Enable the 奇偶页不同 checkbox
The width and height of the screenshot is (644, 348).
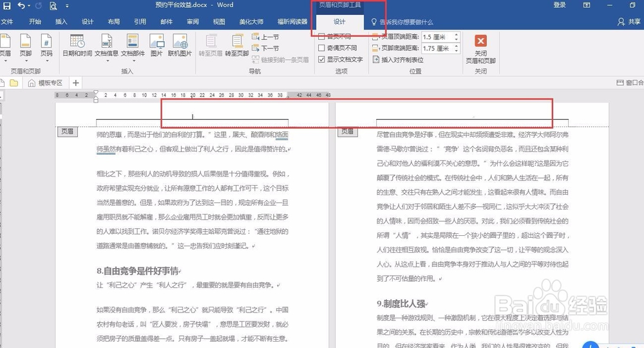point(321,48)
